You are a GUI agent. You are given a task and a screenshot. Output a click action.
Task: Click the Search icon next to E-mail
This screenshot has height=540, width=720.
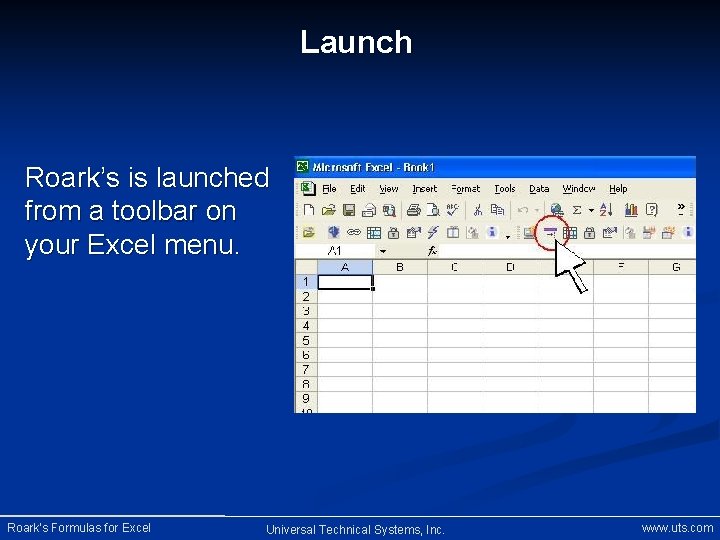389,210
